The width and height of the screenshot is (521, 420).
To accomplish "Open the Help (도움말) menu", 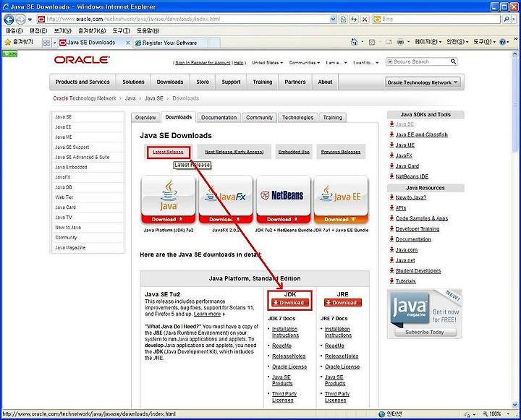I will (x=148, y=31).
